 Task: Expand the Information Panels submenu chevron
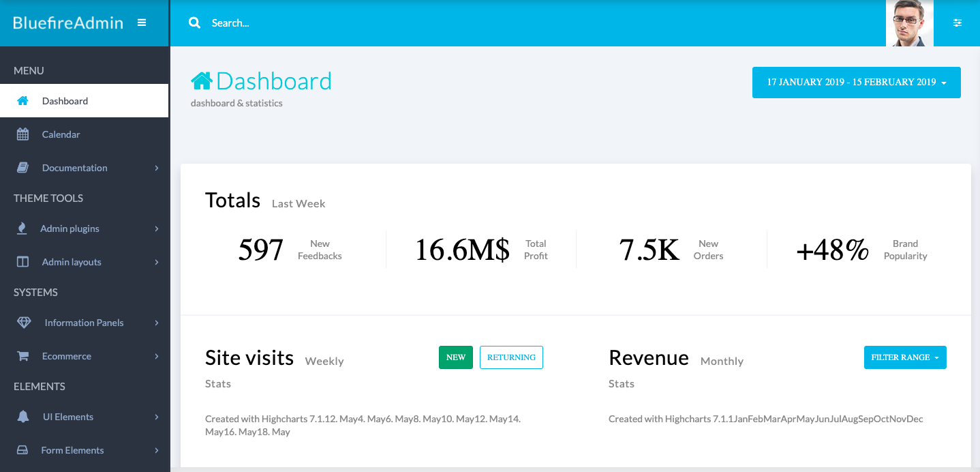click(x=156, y=323)
